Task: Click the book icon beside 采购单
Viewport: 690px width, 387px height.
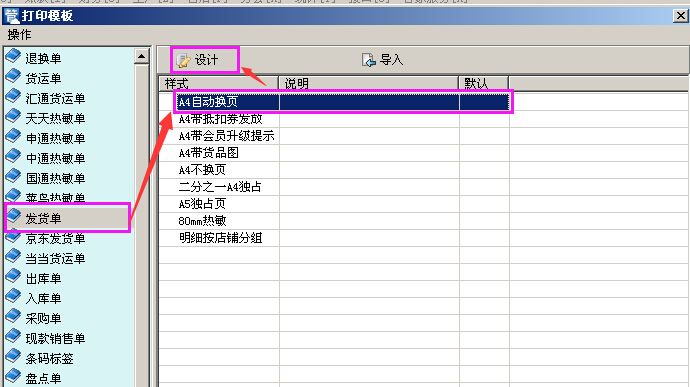Action: pos(13,317)
